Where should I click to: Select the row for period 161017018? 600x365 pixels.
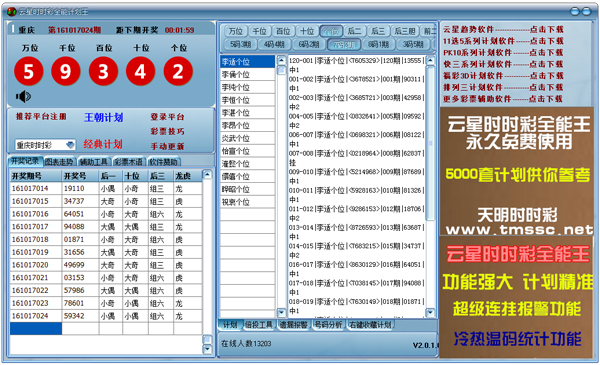point(106,240)
